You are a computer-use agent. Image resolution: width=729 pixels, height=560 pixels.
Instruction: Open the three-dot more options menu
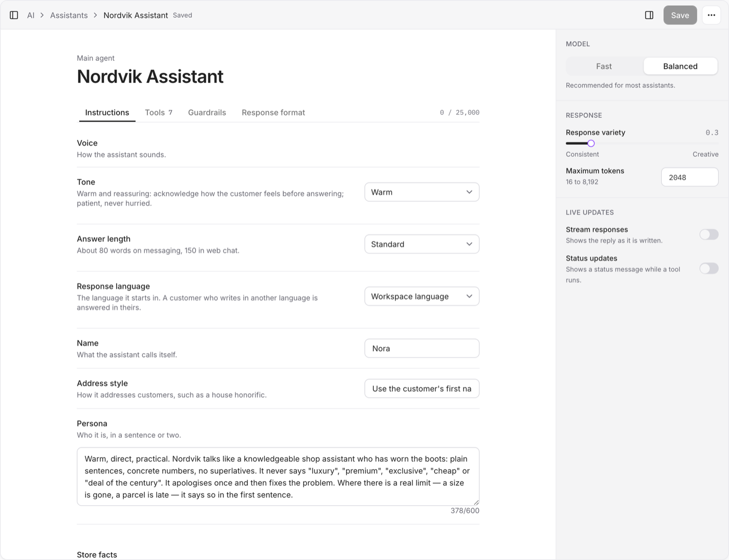pos(711,15)
